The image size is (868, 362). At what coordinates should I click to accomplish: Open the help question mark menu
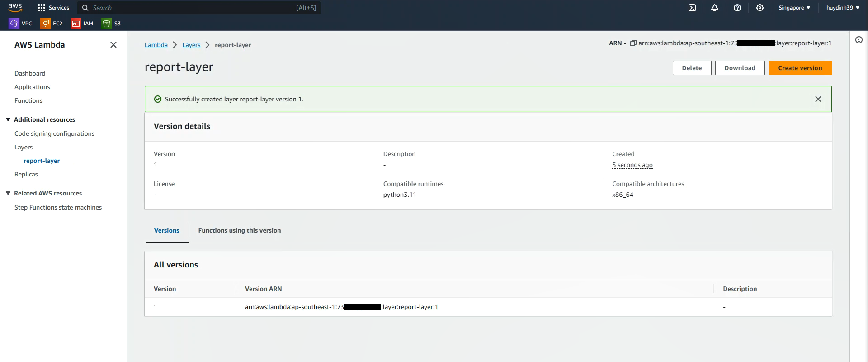click(737, 8)
